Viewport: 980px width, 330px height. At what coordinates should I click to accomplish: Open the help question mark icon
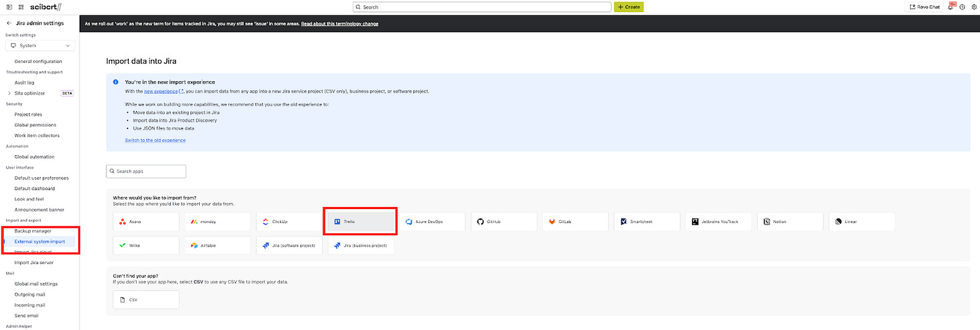[x=962, y=7]
